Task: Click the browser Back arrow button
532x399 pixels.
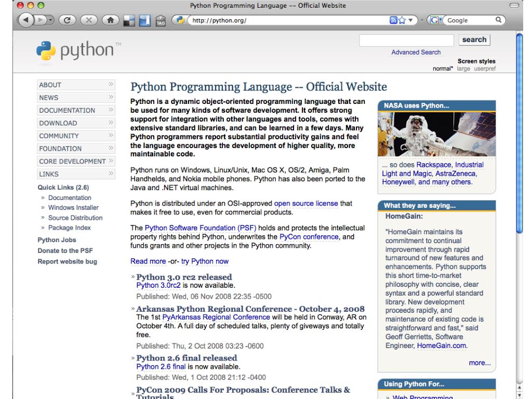Action: (26, 20)
